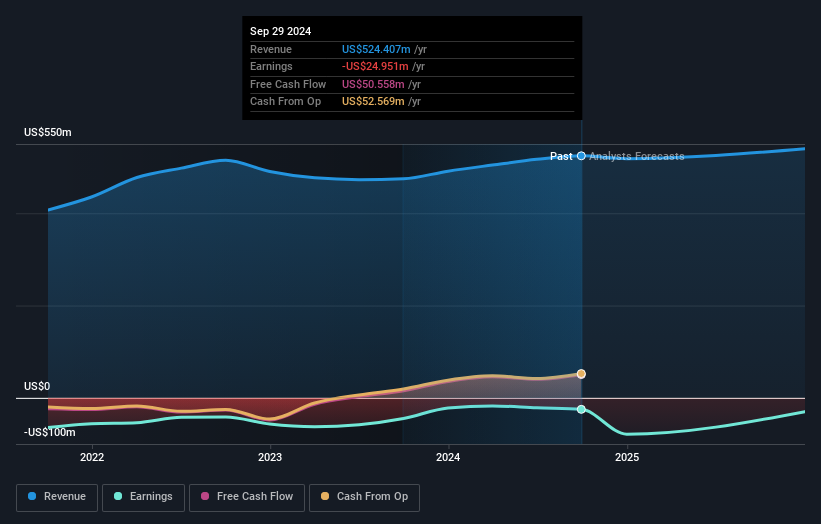Select the 2022 x-axis label
The height and width of the screenshot is (524, 821).
click(x=92, y=458)
